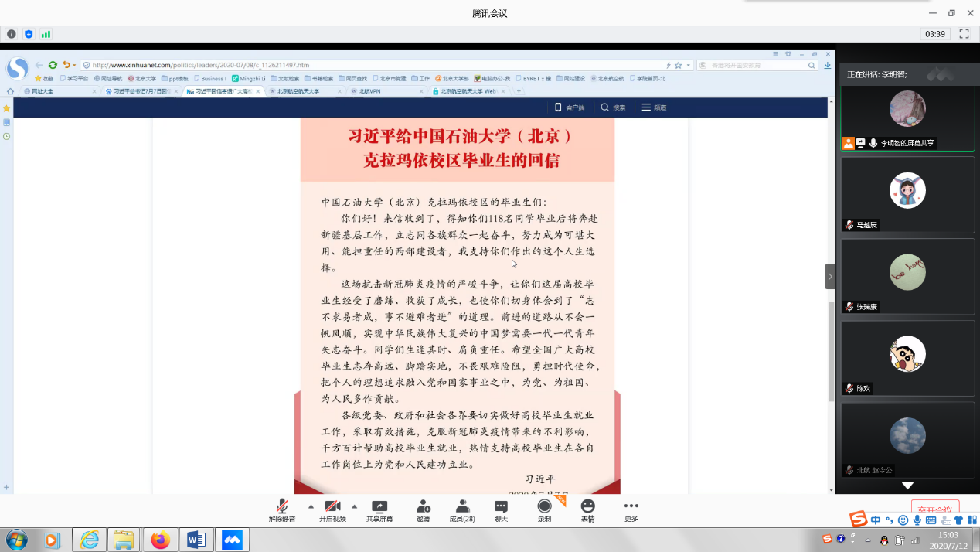Toggle fullscreen mode next to the timer
This screenshot has width=980, height=552.
pos(964,34)
